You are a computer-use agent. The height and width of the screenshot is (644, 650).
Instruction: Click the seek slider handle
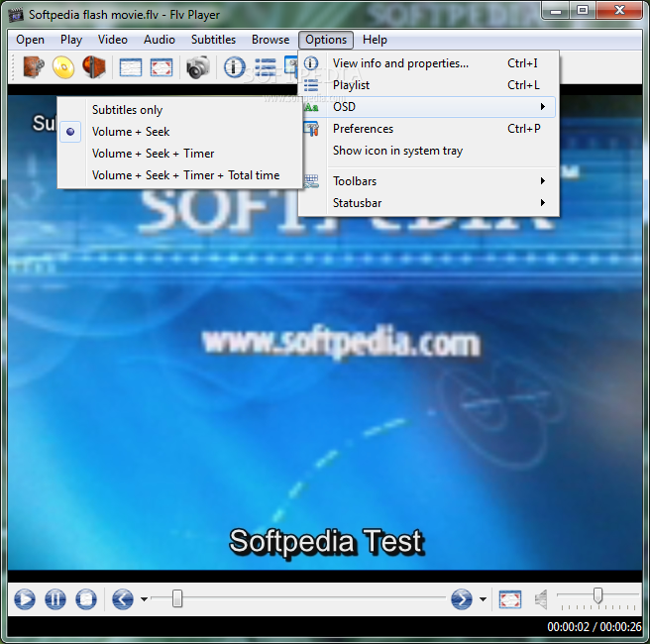pos(177,598)
